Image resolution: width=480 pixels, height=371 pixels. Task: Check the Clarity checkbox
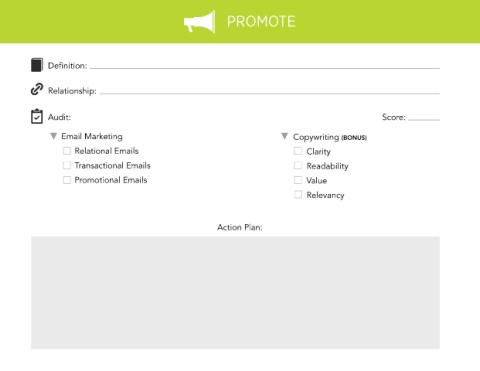tap(298, 151)
